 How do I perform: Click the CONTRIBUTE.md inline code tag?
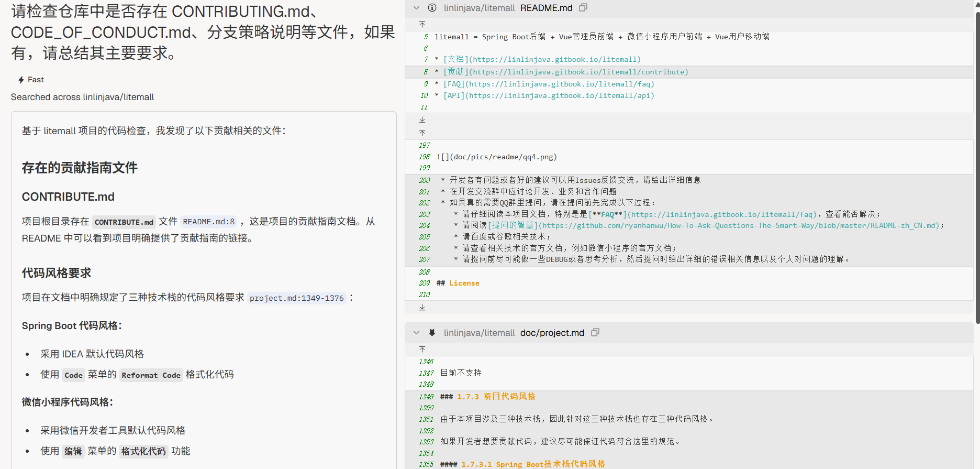pos(124,222)
